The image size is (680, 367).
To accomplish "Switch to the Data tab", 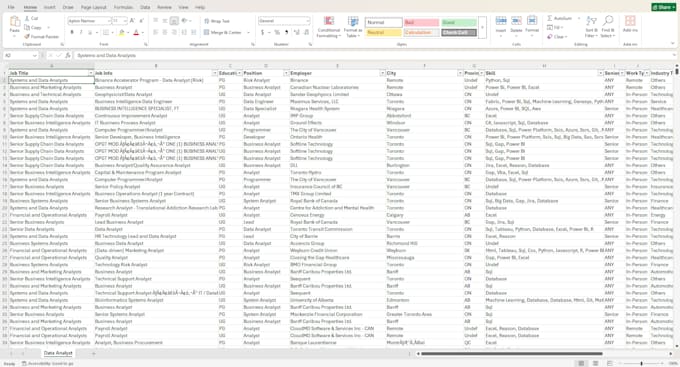I will point(145,7).
